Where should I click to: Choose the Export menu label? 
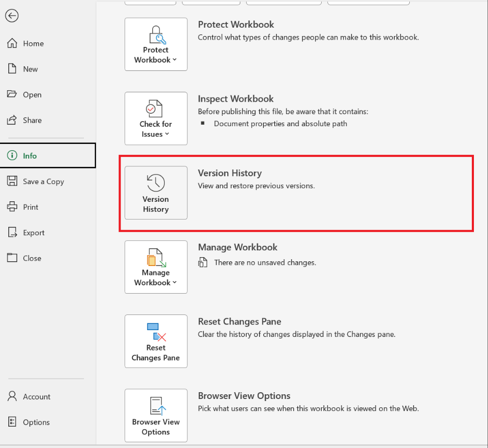pos(33,233)
